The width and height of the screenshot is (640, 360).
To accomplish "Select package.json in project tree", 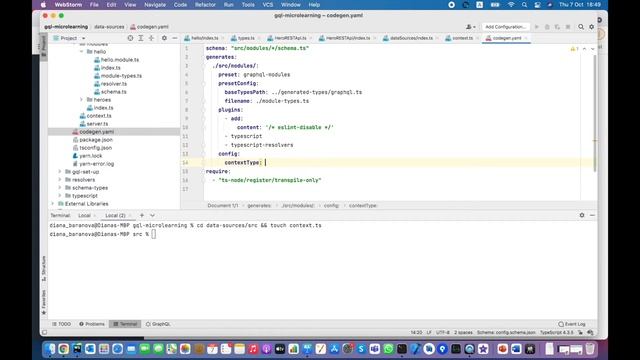I will 96,140.
